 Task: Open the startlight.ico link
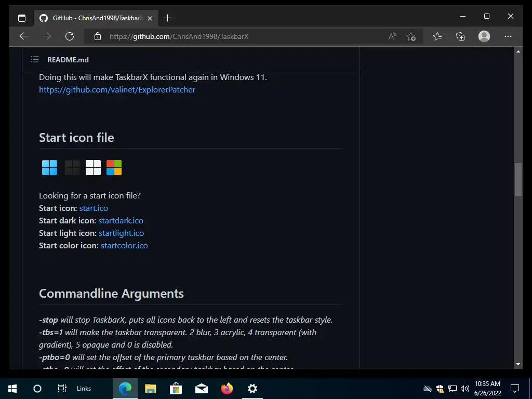pos(122,233)
